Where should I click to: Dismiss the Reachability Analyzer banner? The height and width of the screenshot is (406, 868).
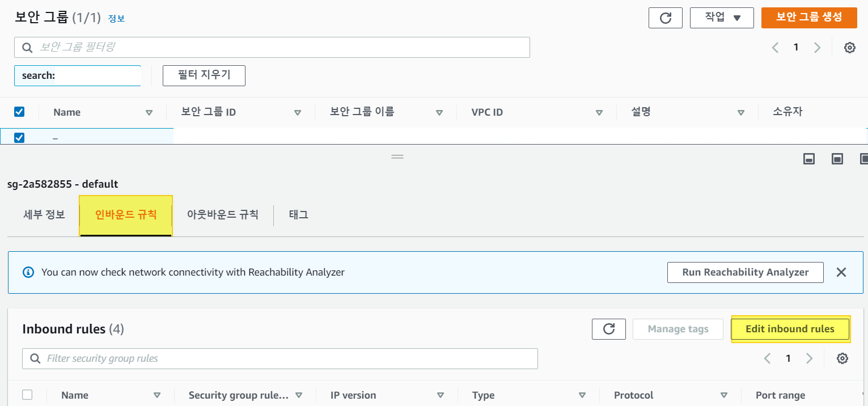841,272
